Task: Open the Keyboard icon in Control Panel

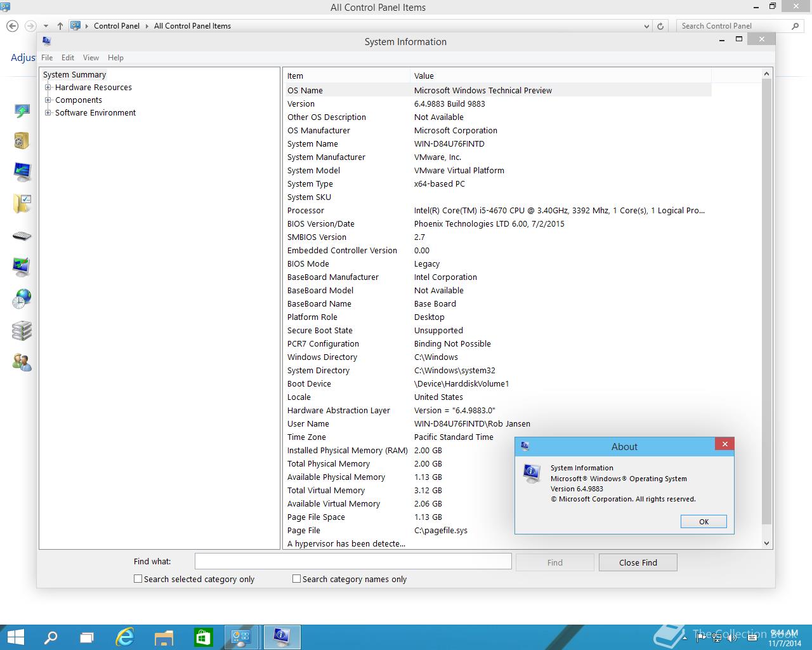Action: point(22,236)
